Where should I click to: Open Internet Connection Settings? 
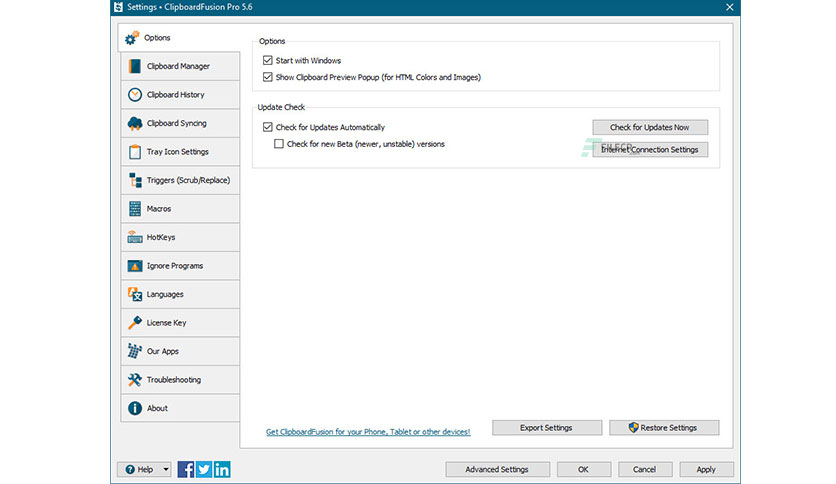tap(650, 150)
